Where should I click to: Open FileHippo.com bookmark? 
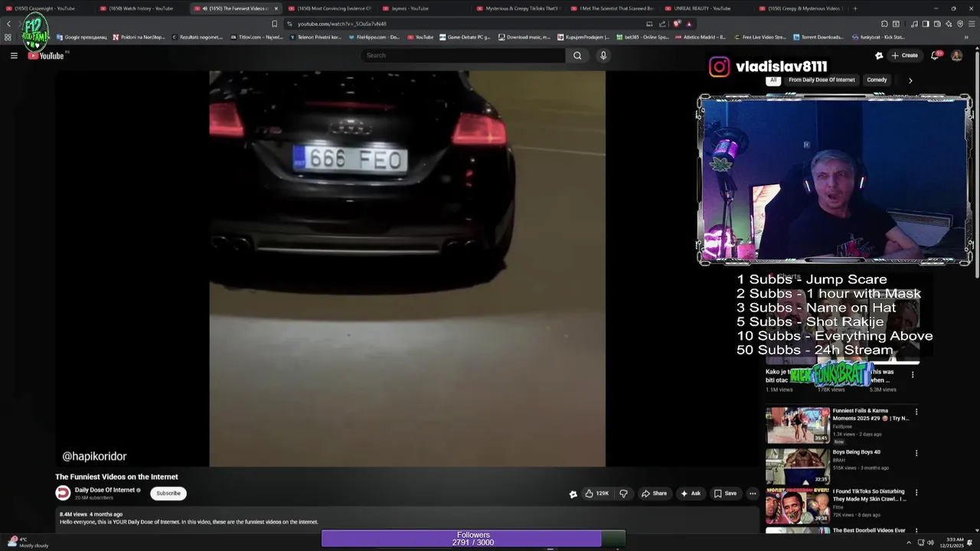click(x=374, y=37)
